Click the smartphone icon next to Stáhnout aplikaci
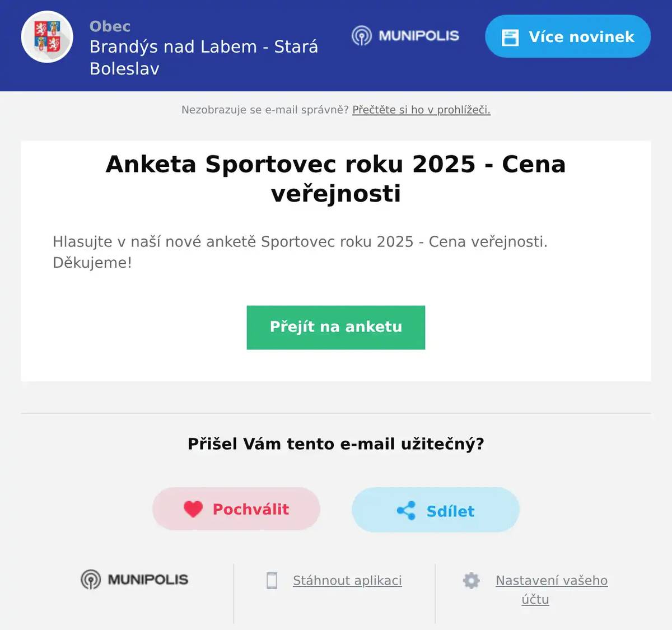The image size is (672, 630). 273,581
